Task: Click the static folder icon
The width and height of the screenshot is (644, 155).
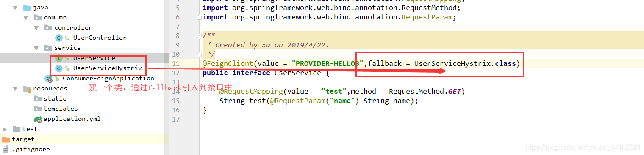Action: tap(38, 98)
